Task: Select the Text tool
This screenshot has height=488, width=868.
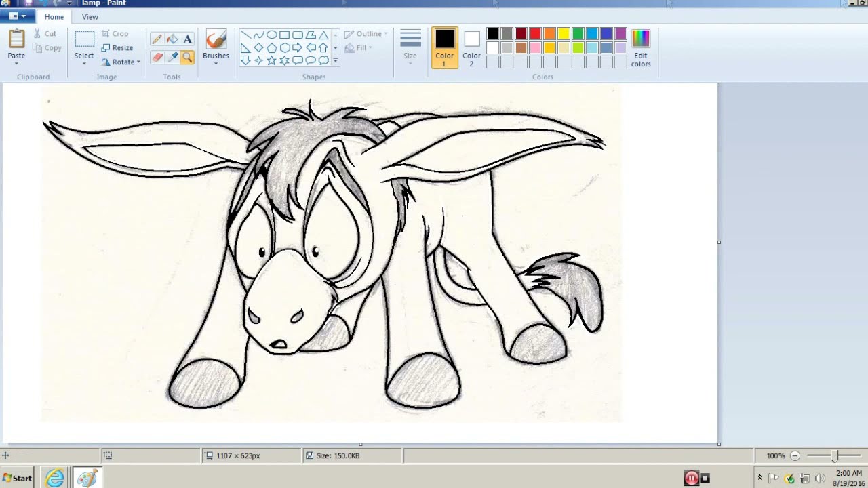Action: coord(188,39)
